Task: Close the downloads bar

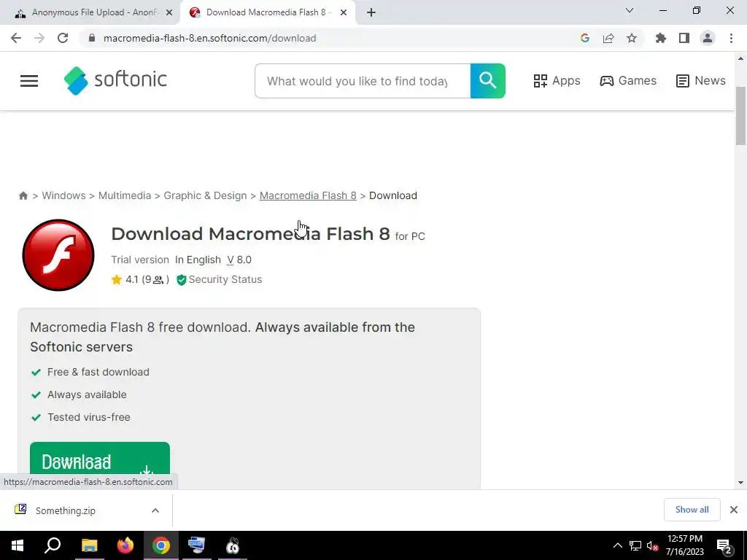Action: [x=734, y=510]
